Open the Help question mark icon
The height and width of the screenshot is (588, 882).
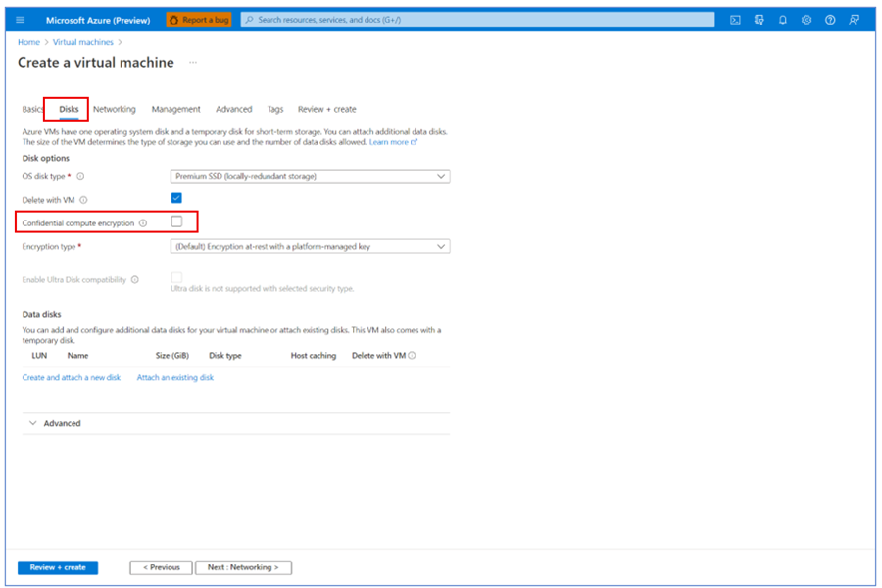830,20
